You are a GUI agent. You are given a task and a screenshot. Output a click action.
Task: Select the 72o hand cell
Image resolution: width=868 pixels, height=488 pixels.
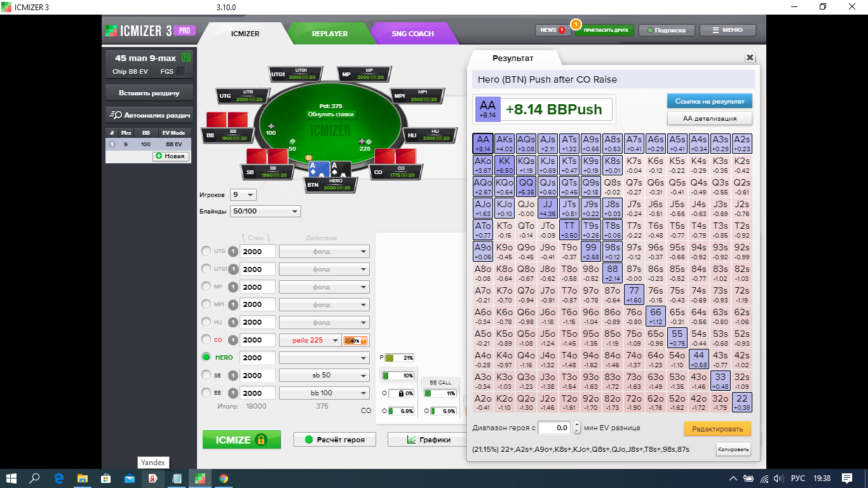point(634,403)
